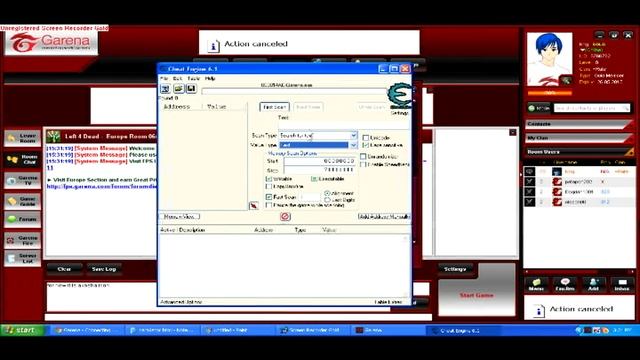Click Settings under Cheat Engine logo
This screenshot has width=640, height=360.
click(x=399, y=113)
